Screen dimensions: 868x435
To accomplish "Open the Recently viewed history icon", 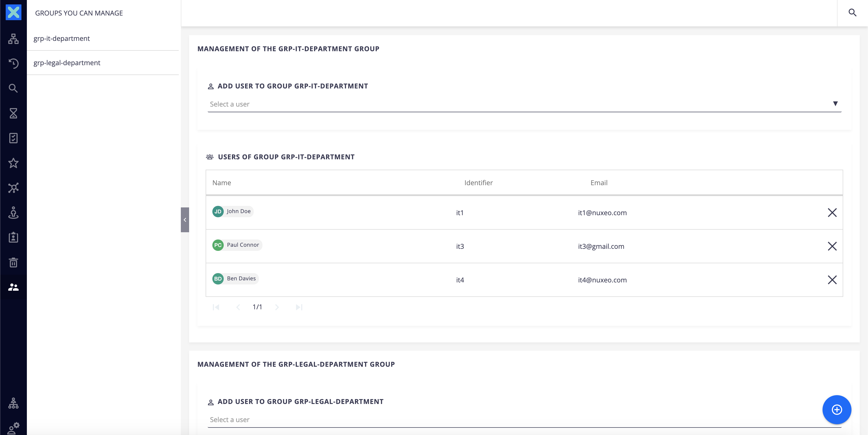I will [x=13, y=63].
